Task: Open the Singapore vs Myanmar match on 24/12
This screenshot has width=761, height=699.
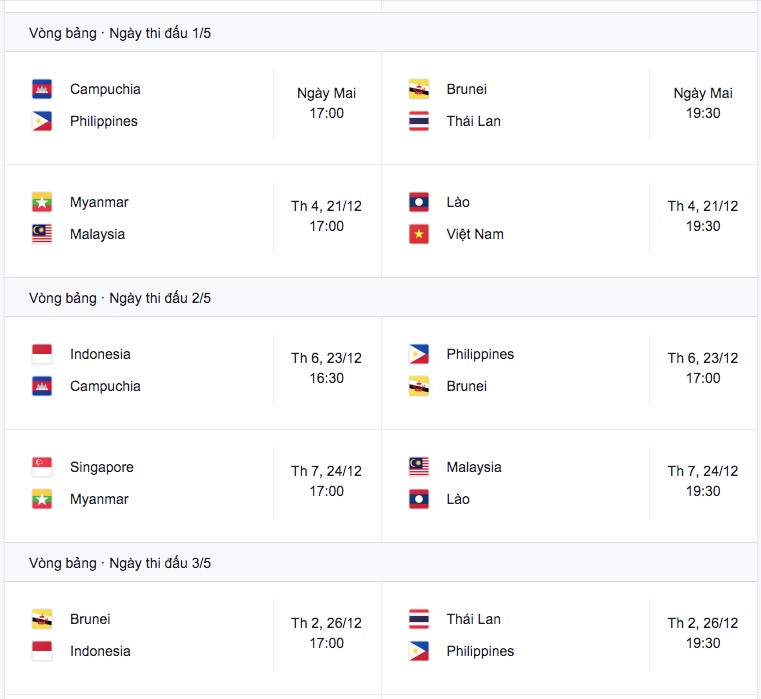Action: [x=193, y=485]
